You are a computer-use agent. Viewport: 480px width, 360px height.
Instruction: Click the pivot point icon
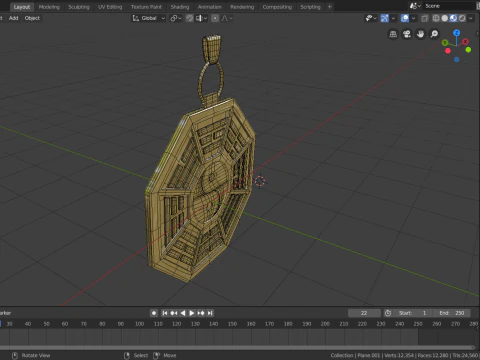pyautogui.click(x=175, y=18)
